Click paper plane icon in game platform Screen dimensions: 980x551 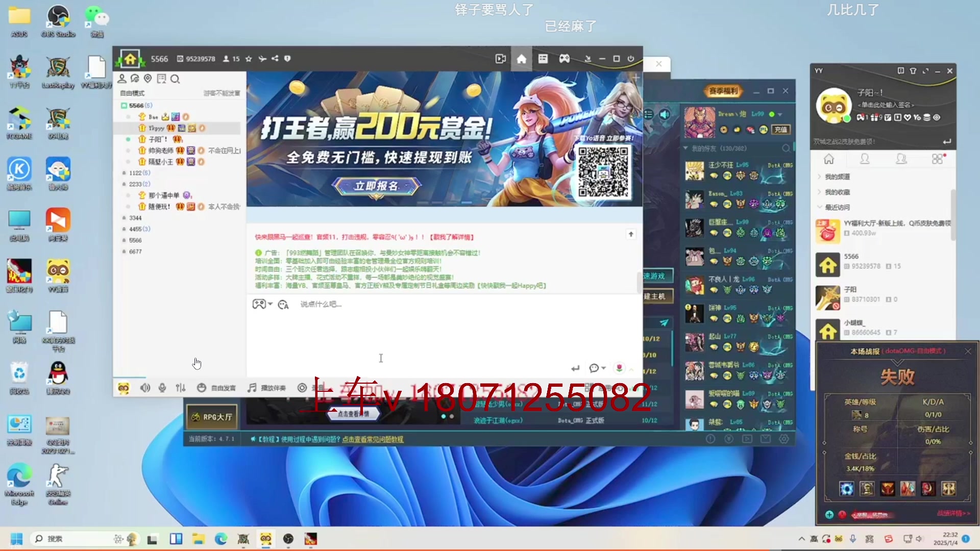point(664,322)
